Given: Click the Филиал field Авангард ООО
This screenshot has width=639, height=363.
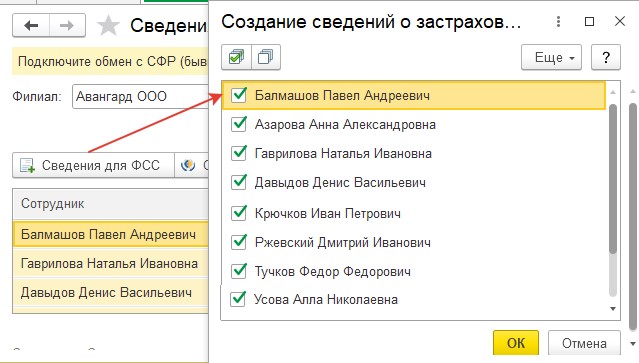Looking at the screenshot, I should (x=140, y=97).
